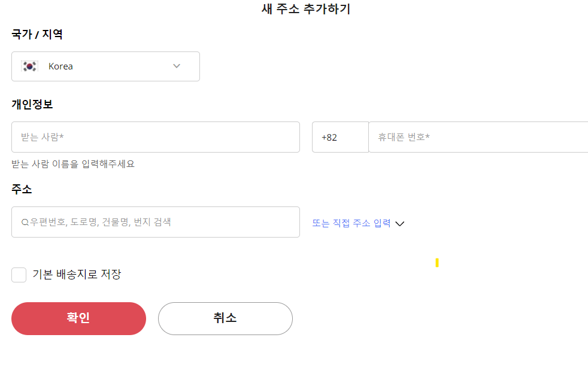Select the 받는 사람 recipient name field
The width and height of the screenshot is (588, 374).
[x=156, y=137]
